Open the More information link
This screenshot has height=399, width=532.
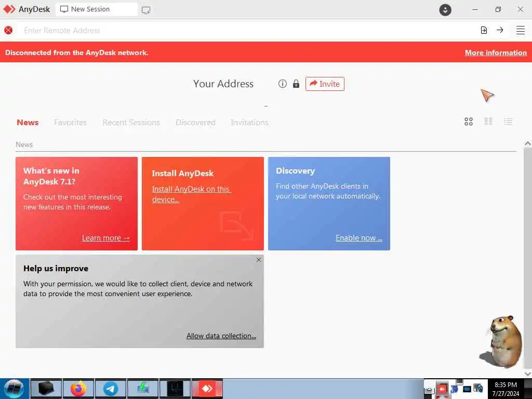(x=496, y=52)
